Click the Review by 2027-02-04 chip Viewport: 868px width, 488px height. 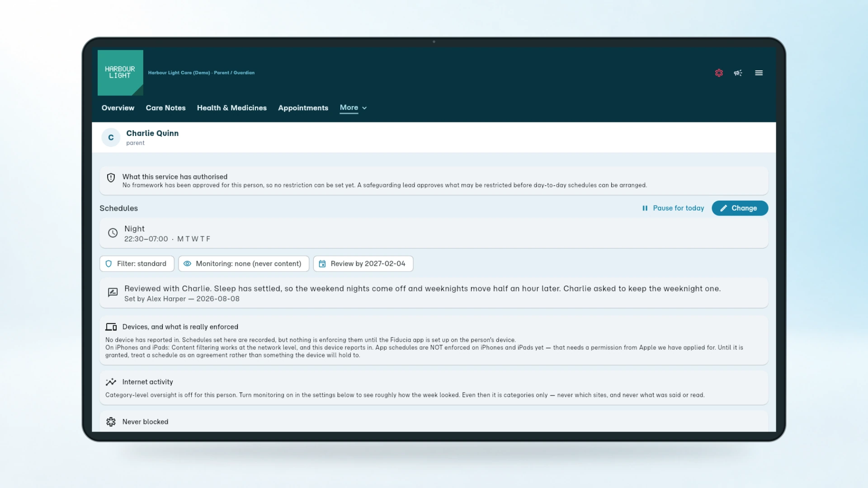tap(363, 264)
